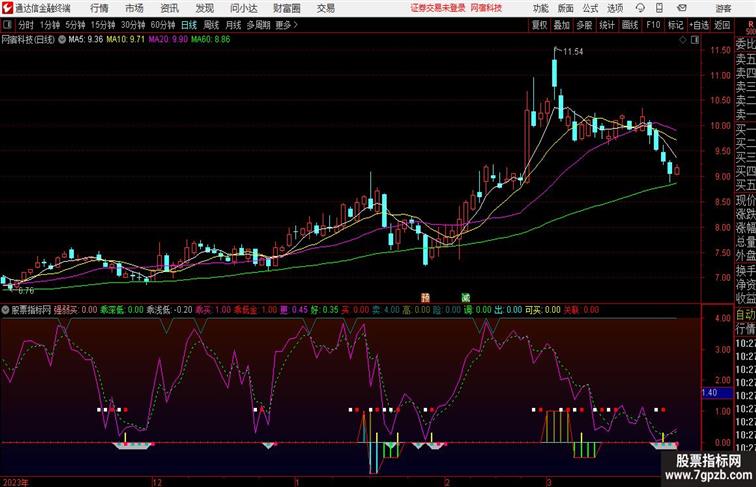Screen dimensions: 756x487
Task: Open the mail envelope icon
Action: click(682, 8)
